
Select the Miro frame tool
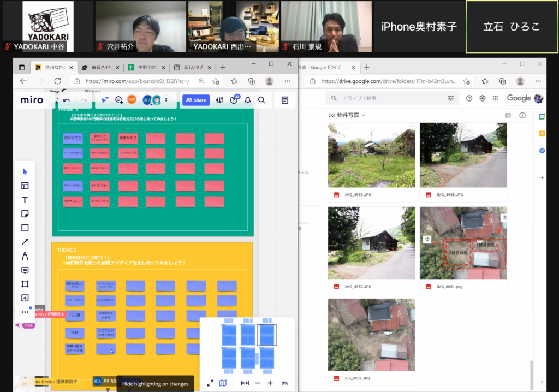click(x=25, y=284)
